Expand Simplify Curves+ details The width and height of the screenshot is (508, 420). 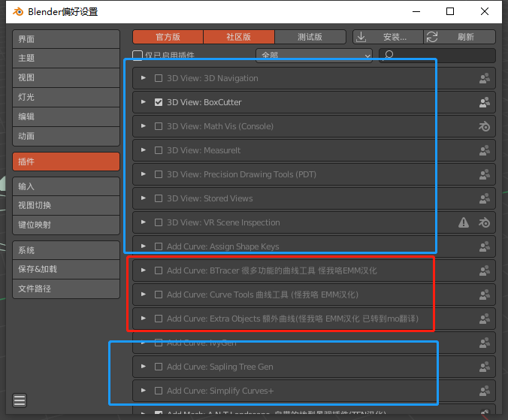[x=144, y=391]
